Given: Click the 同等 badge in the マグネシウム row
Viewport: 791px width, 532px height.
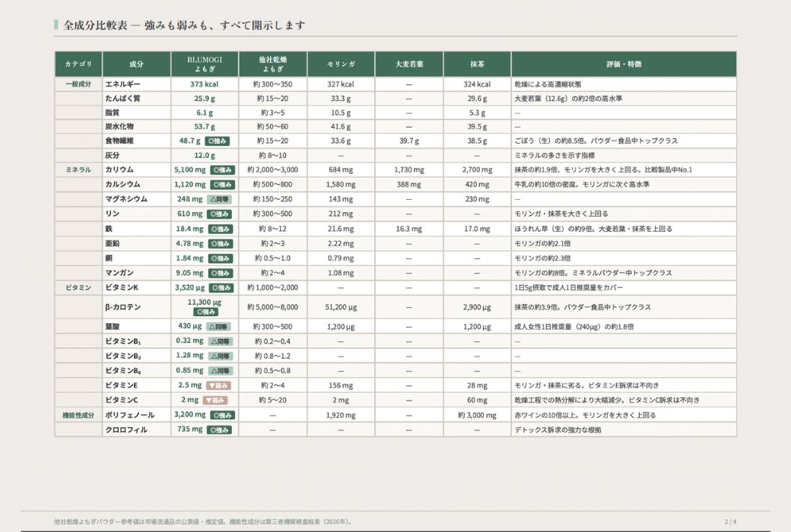Looking at the screenshot, I should 220,200.
